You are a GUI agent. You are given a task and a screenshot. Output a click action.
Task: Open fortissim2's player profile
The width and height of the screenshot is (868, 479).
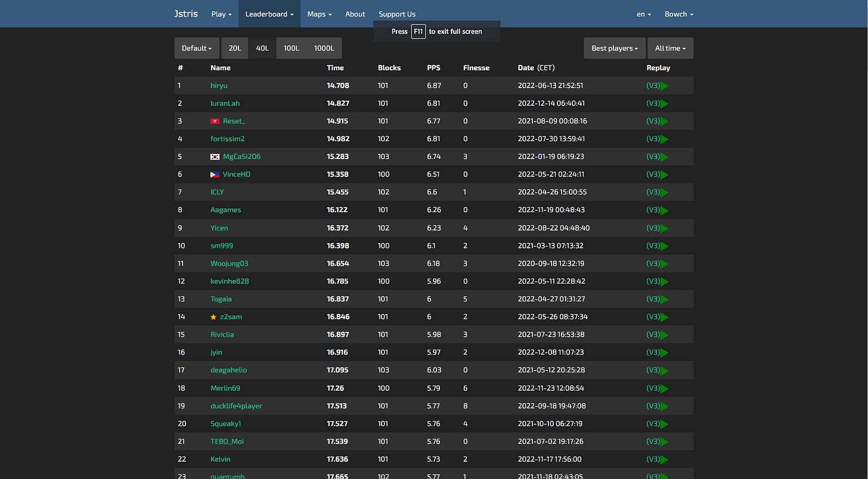pyautogui.click(x=227, y=139)
